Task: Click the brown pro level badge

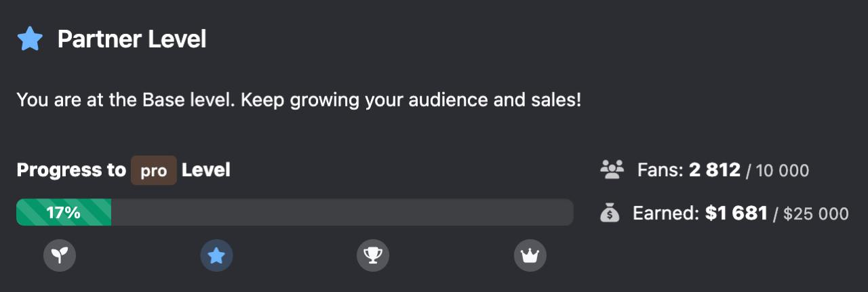Action: [154, 171]
